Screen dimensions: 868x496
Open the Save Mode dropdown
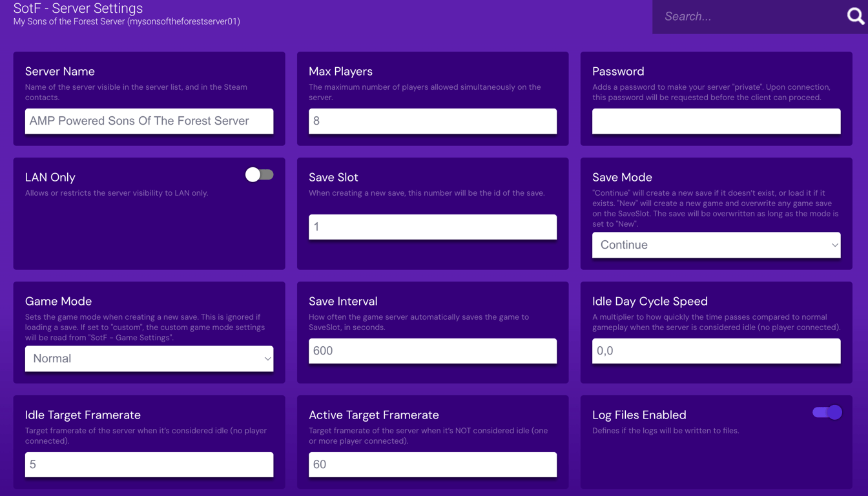tap(716, 245)
